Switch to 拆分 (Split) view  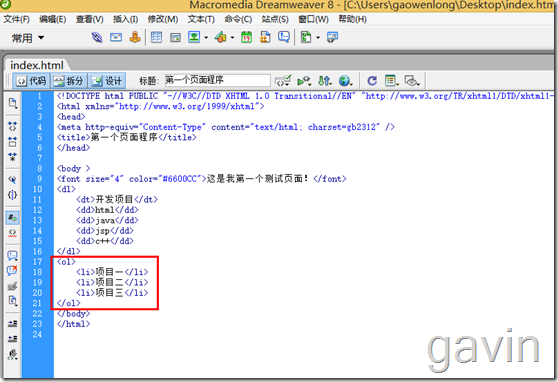(x=69, y=81)
